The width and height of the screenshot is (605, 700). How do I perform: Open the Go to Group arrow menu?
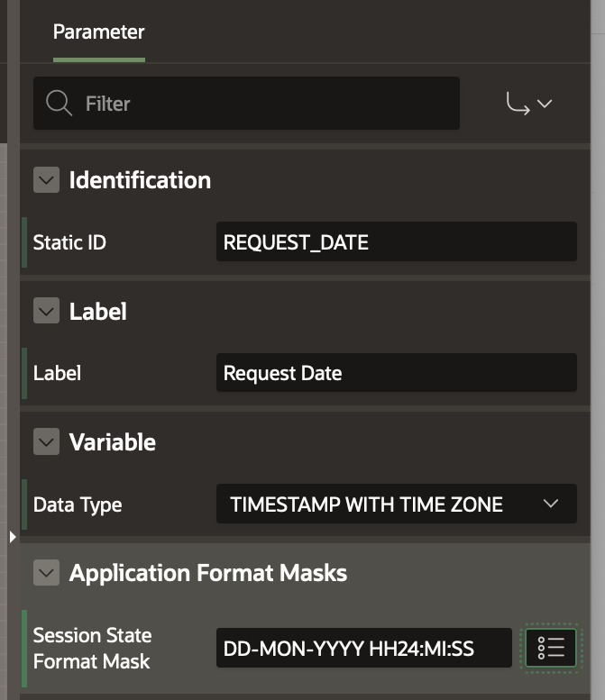(x=529, y=104)
